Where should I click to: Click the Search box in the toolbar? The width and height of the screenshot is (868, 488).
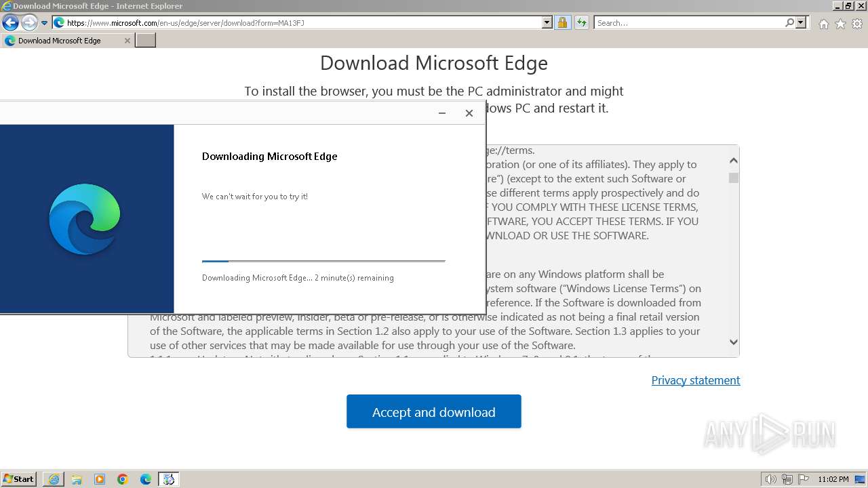(x=688, y=23)
